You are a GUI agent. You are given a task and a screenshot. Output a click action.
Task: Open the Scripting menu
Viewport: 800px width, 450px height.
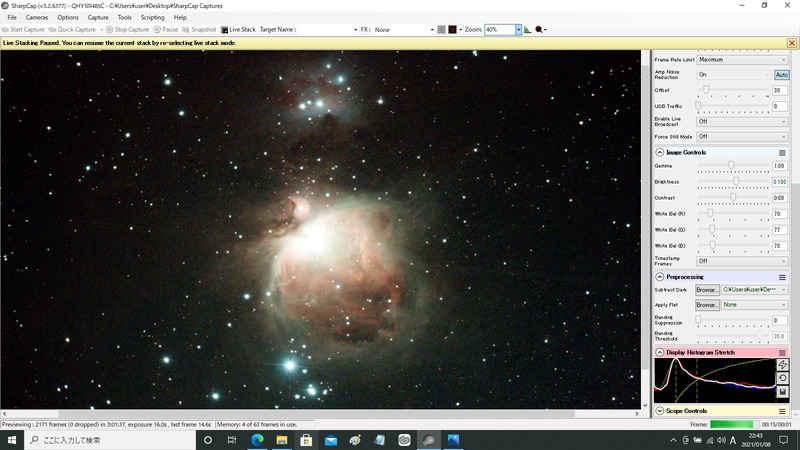[x=153, y=17]
